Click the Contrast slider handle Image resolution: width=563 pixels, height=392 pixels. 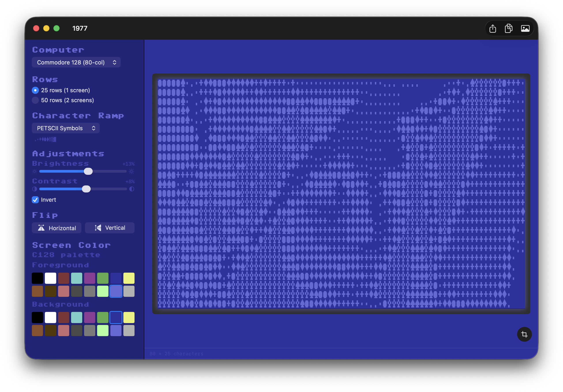coord(86,189)
